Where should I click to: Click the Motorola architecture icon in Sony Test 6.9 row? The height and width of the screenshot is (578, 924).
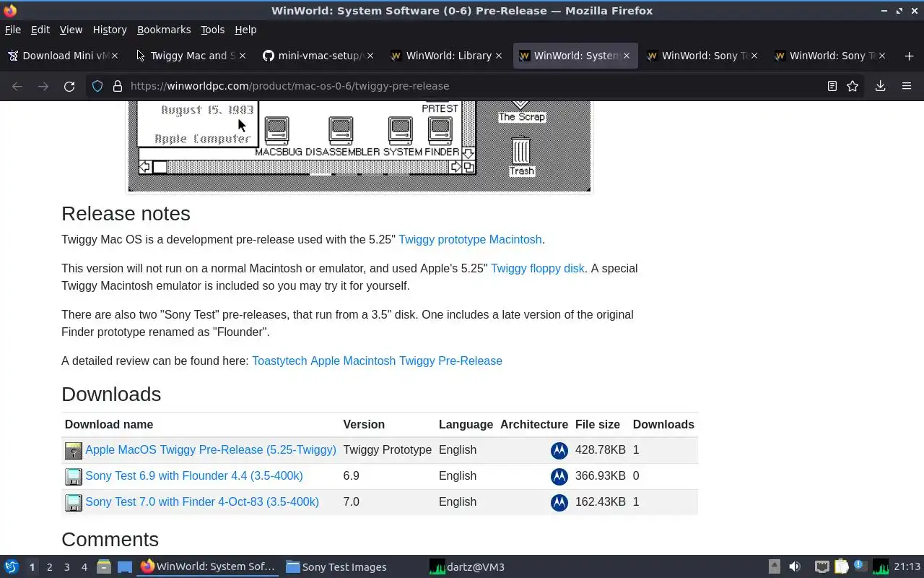pos(559,476)
